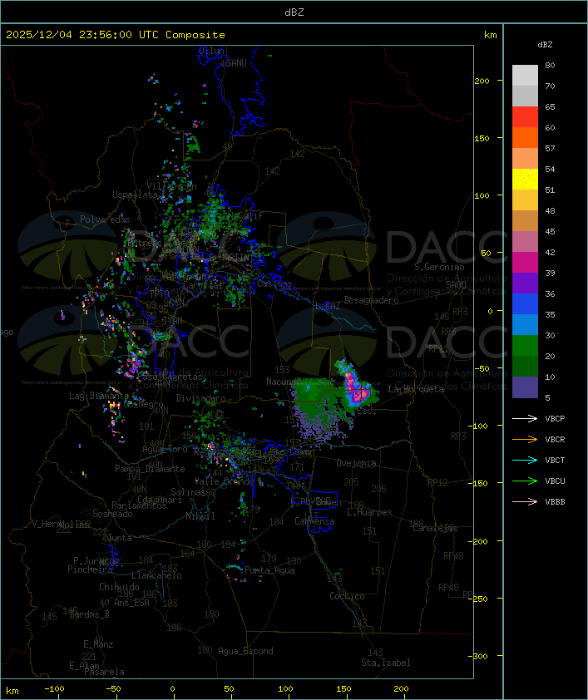Click the magenta 39-42 dBZ legend swatch
This screenshot has height=700, width=588.
click(525, 263)
